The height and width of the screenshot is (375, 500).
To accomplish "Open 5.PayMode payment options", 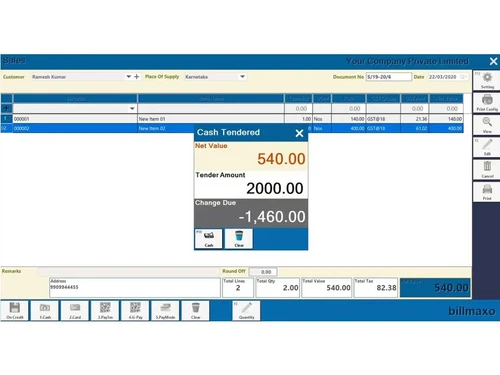I will pos(165,311).
